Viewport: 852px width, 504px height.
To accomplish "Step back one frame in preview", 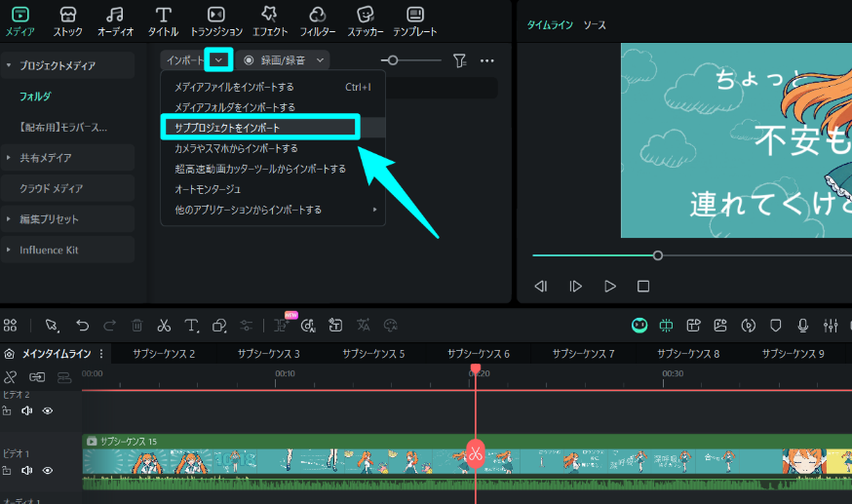I will coord(541,287).
